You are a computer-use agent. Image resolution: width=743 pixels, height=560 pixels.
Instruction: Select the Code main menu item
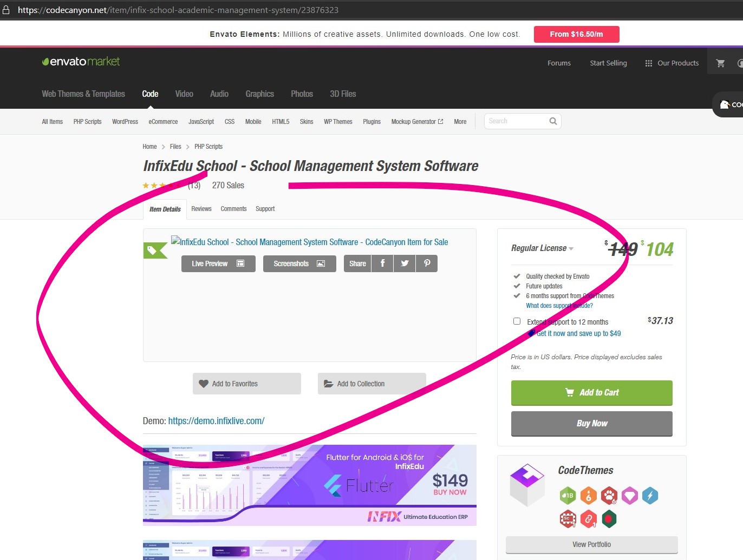click(x=150, y=94)
